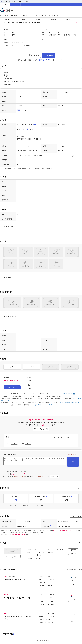82x644 pixels.
Task: Open the 지도 보기 dropdown for 서울남부고용센터
Action: coord(76,522)
